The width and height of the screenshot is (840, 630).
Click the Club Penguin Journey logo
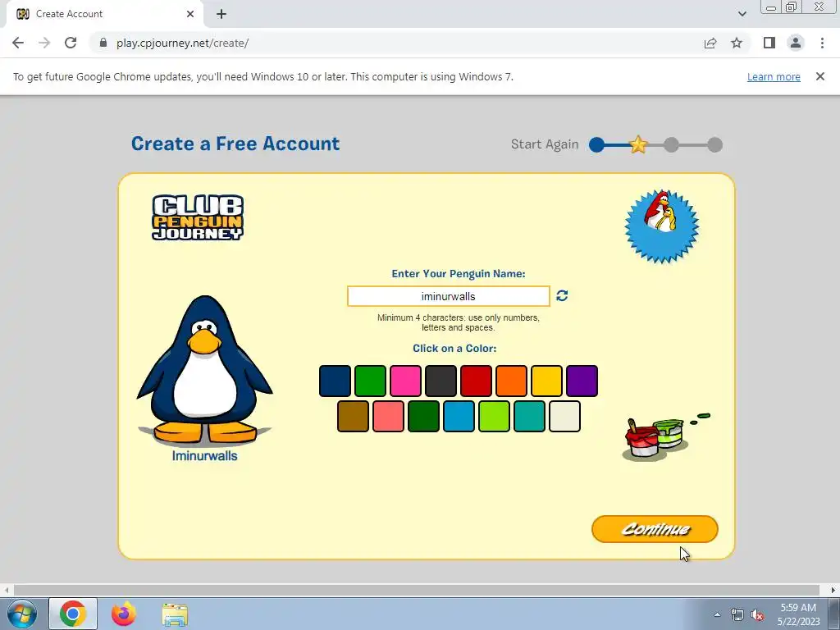click(198, 217)
